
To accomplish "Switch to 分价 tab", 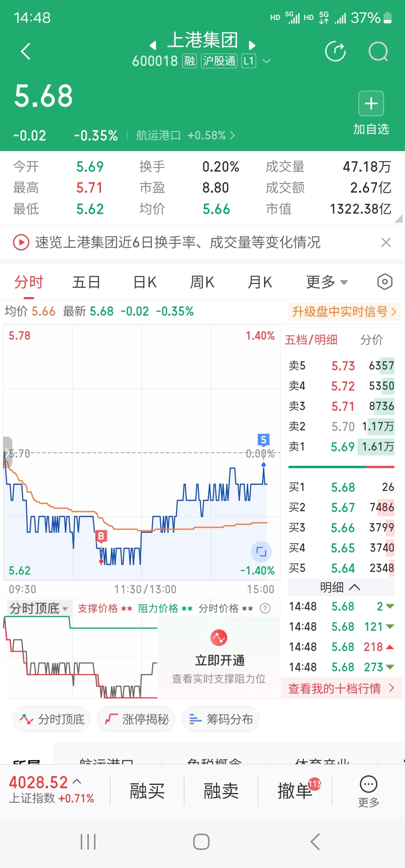I will point(371,340).
